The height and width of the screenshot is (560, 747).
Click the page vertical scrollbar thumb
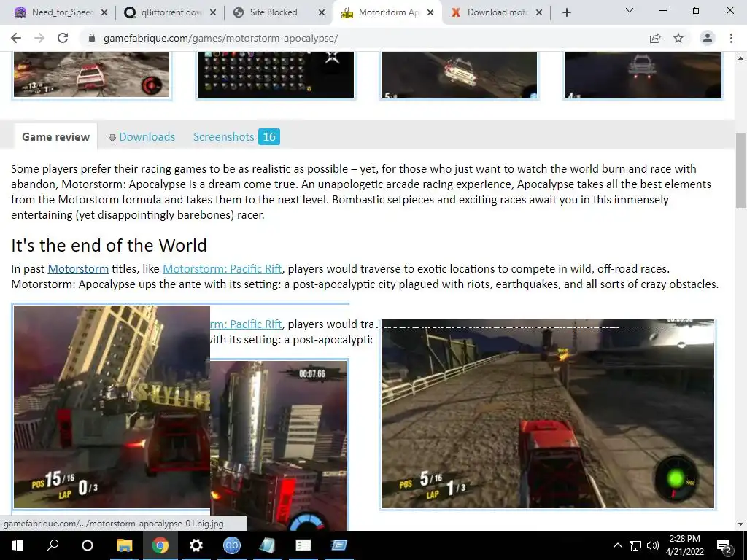740,170
